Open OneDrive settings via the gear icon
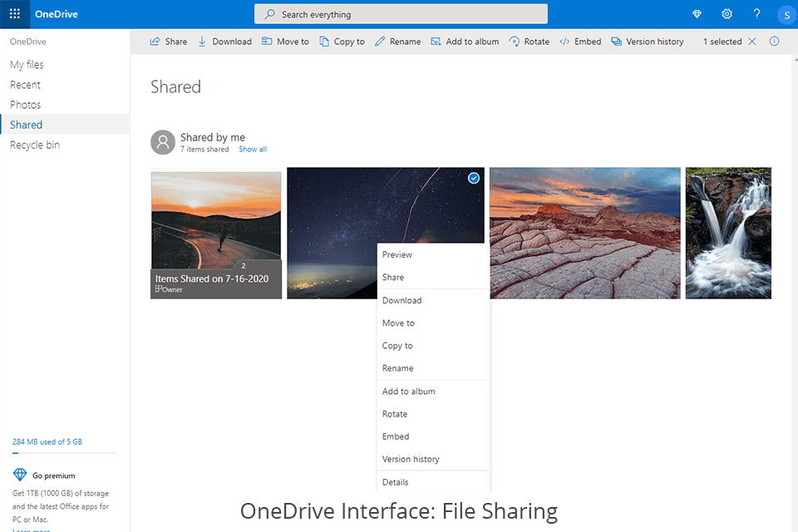 pos(727,13)
